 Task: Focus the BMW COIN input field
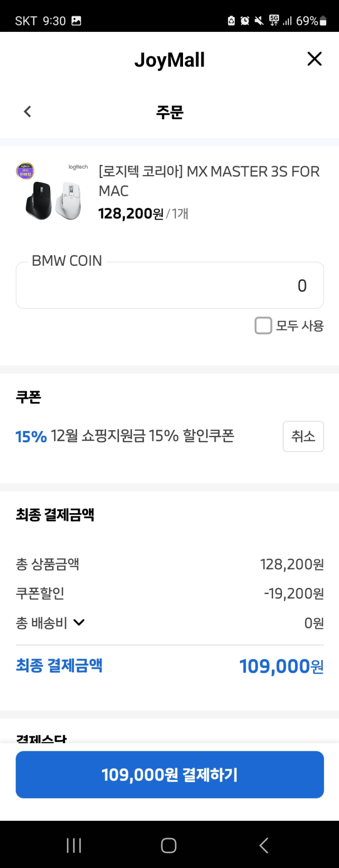click(169, 285)
